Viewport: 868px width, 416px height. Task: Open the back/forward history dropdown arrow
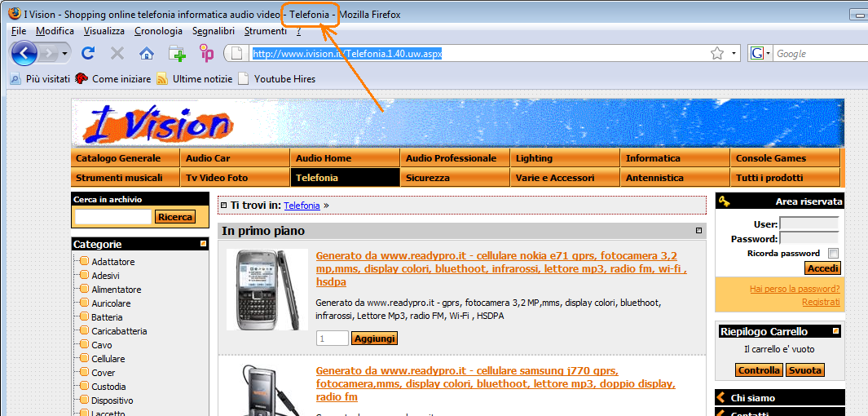tap(65, 54)
